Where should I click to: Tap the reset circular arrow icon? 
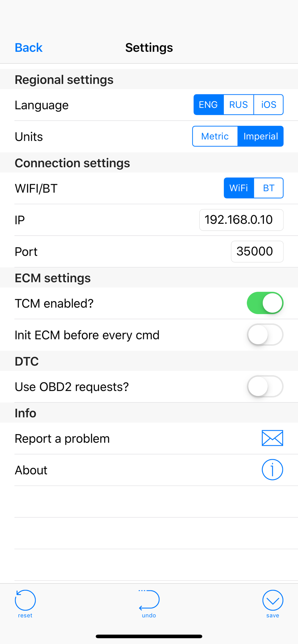(25, 600)
